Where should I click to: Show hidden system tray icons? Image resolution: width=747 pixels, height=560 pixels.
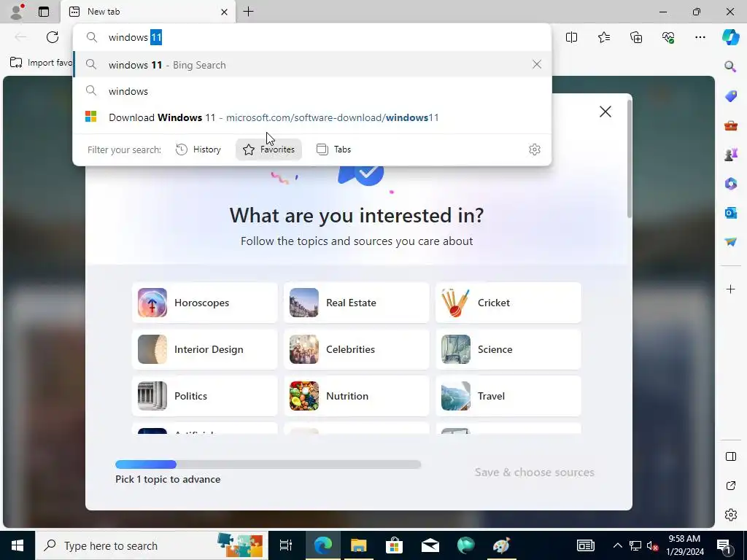pyautogui.click(x=617, y=545)
